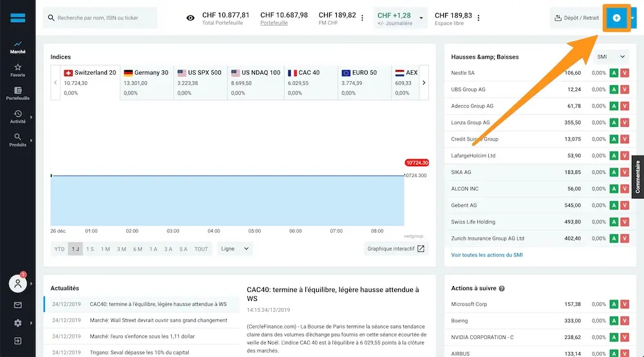Click green A button for UBS Group AG
644x357 pixels.
[x=614, y=89]
